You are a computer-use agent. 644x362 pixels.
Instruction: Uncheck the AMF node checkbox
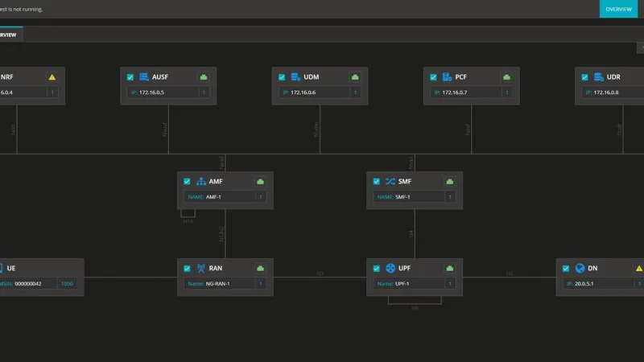pos(187,182)
